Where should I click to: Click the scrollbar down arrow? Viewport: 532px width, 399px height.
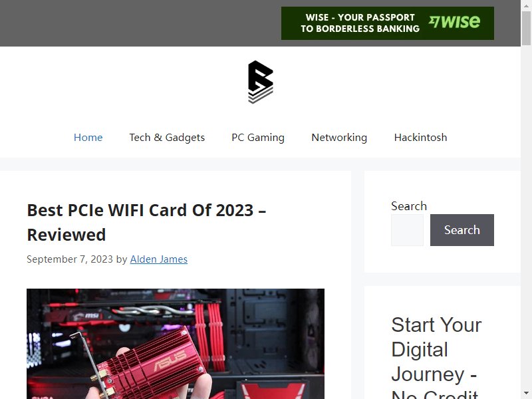point(526,394)
